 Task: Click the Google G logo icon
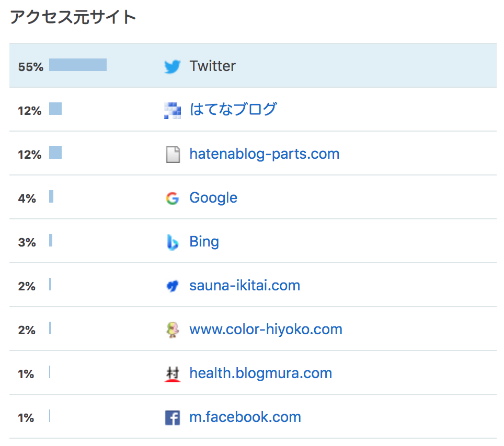pyautogui.click(x=173, y=198)
